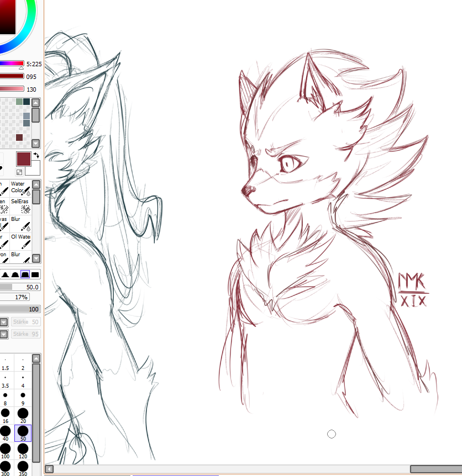Click the swatch palette scrollbar thumb
Screen dimensions: 462x476
pos(36,115)
